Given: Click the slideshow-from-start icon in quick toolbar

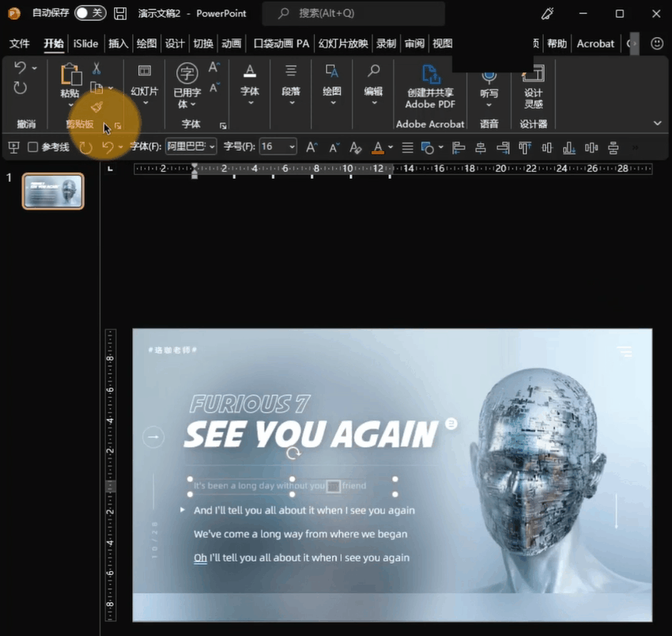Looking at the screenshot, I should coord(13,147).
